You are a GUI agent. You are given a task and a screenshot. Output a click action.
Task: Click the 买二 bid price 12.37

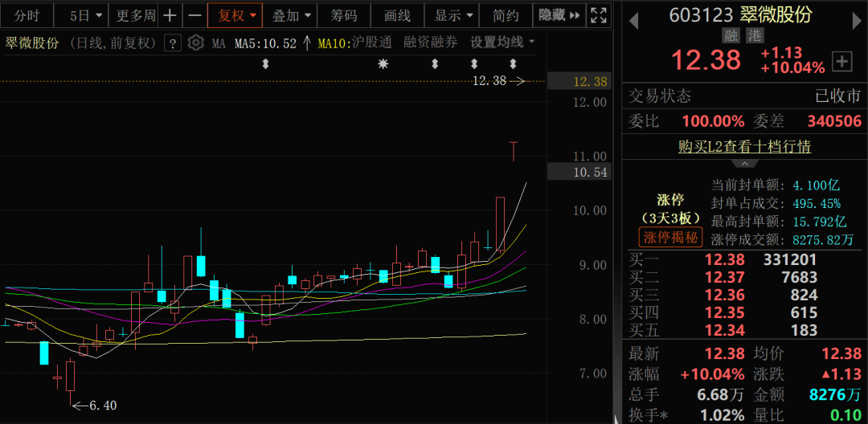(x=725, y=277)
